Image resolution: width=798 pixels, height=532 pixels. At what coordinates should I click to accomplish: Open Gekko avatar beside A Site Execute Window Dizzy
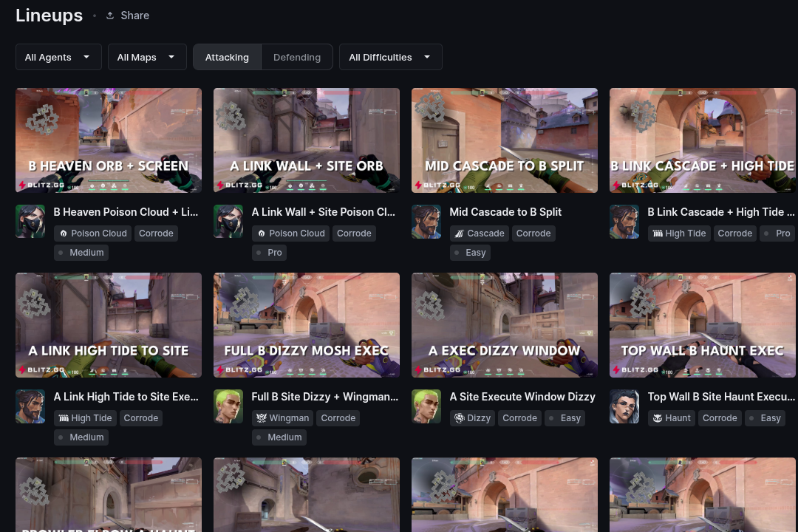click(426, 406)
